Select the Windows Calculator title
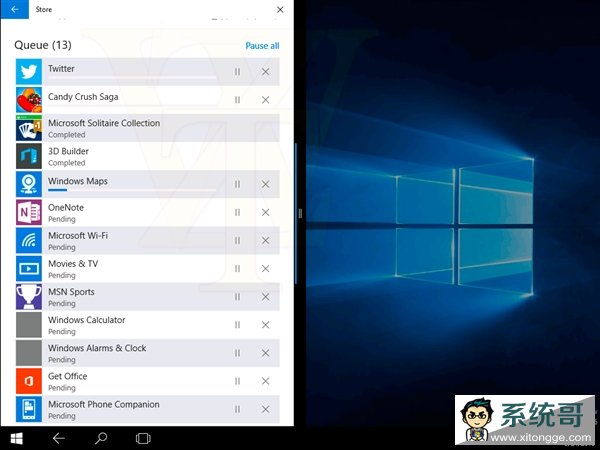Screen dimensions: 600x450 click(86, 320)
